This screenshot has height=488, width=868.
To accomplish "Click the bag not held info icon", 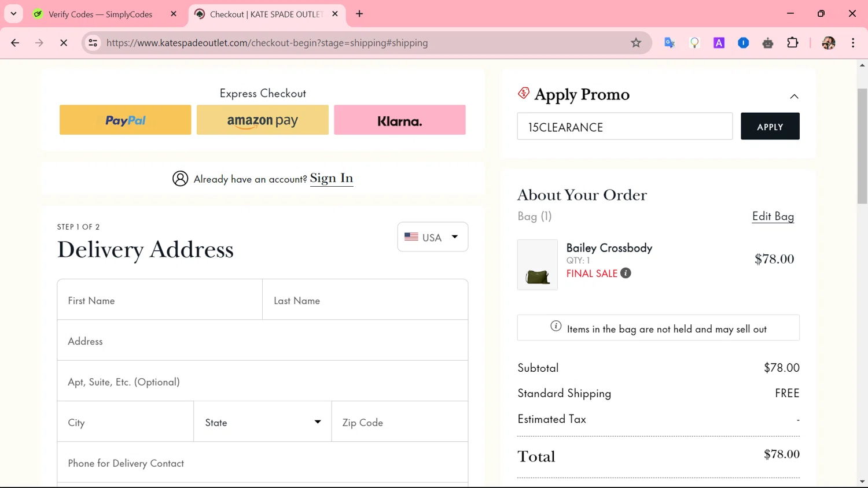I will [x=556, y=326].
